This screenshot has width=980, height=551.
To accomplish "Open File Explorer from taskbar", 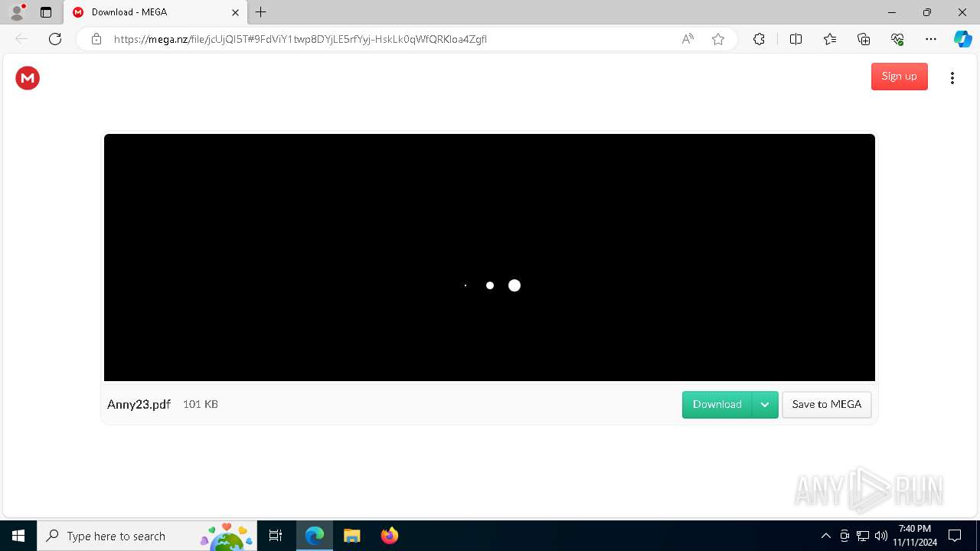I will click(x=351, y=536).
